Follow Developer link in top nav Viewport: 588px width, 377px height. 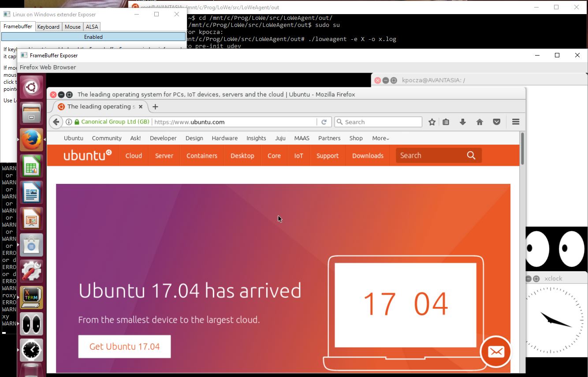click(163, 138)
